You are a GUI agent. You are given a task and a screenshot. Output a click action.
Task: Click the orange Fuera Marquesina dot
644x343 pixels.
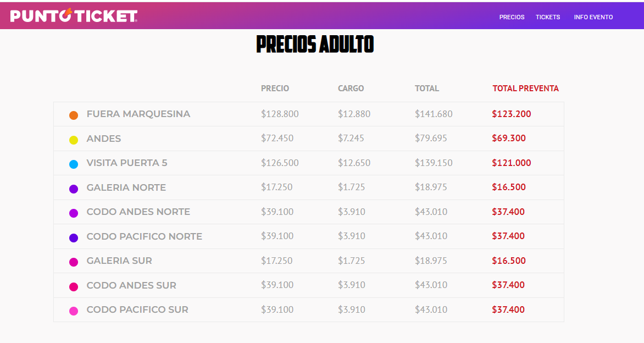pos(74,115)
